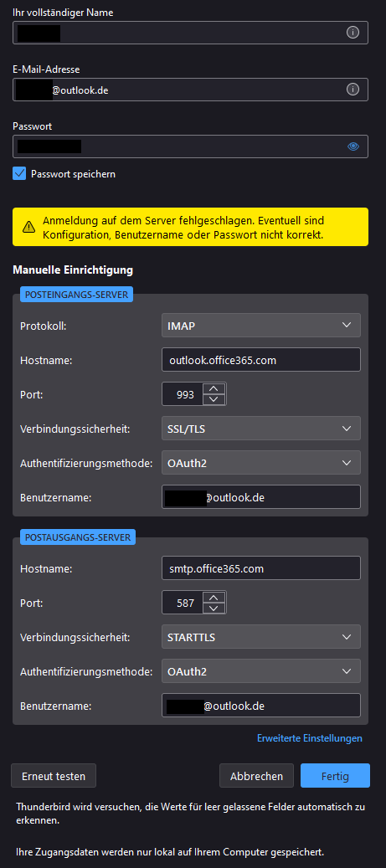Viewport: 386px width, 868px height.
Task: Click the Abbrechen button
Action: [x=256, y=776]
